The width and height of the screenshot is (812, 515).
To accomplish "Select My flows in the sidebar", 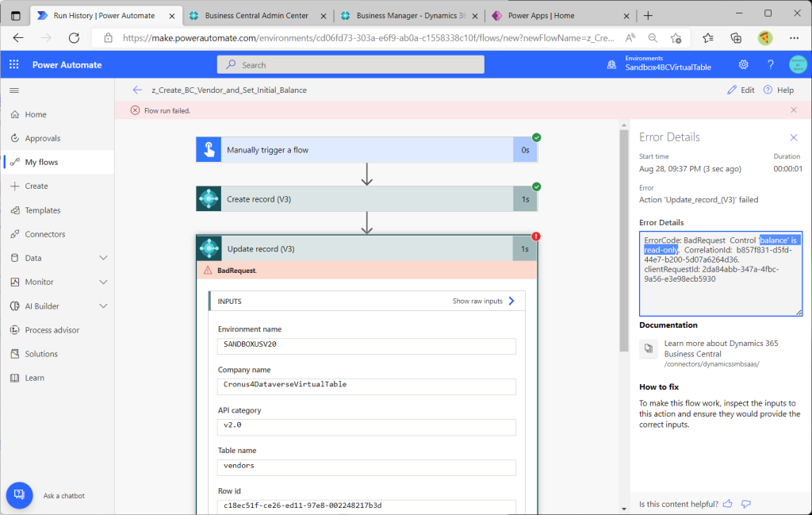I will (41, 162).
